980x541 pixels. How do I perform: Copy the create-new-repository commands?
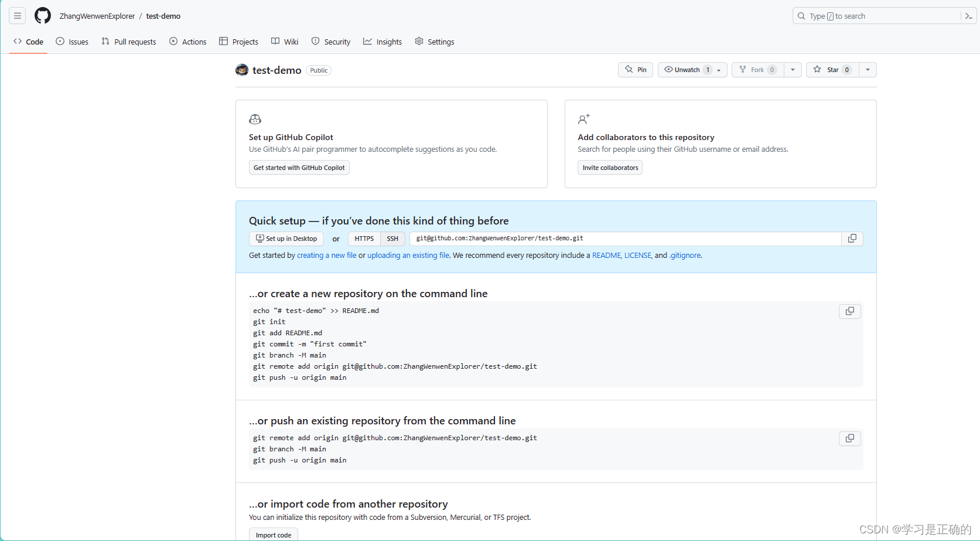click(x=850, y=311)
